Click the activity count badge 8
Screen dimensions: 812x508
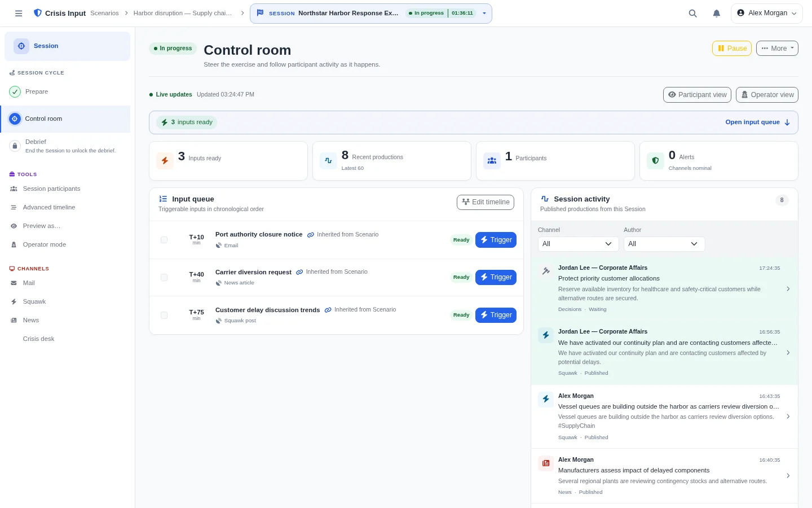782,200
